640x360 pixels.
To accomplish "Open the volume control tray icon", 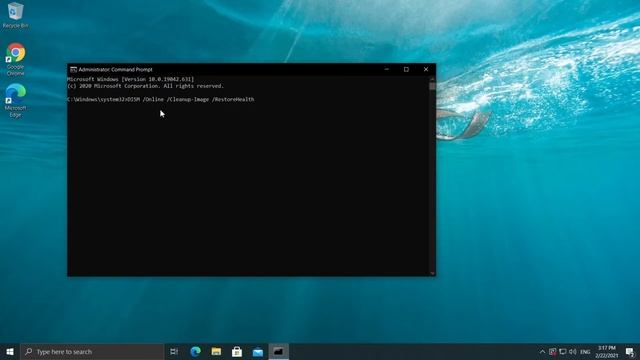I will pos(573,351).
